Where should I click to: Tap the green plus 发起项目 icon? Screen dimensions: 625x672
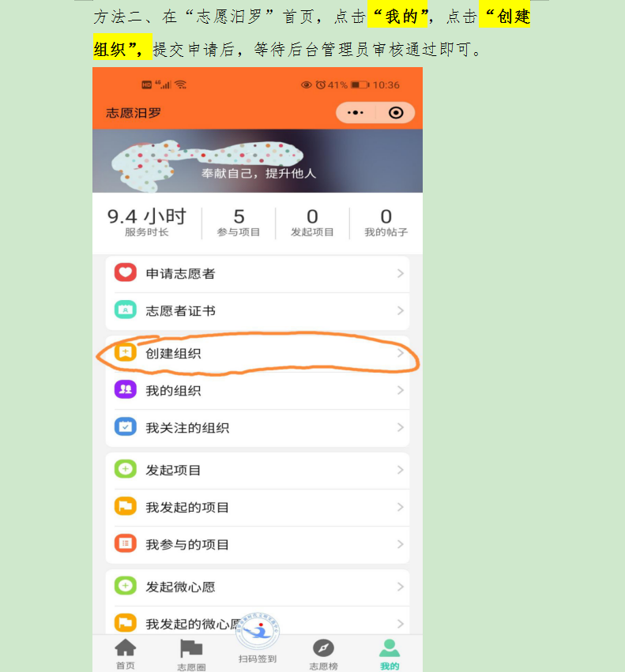(126, 469)
